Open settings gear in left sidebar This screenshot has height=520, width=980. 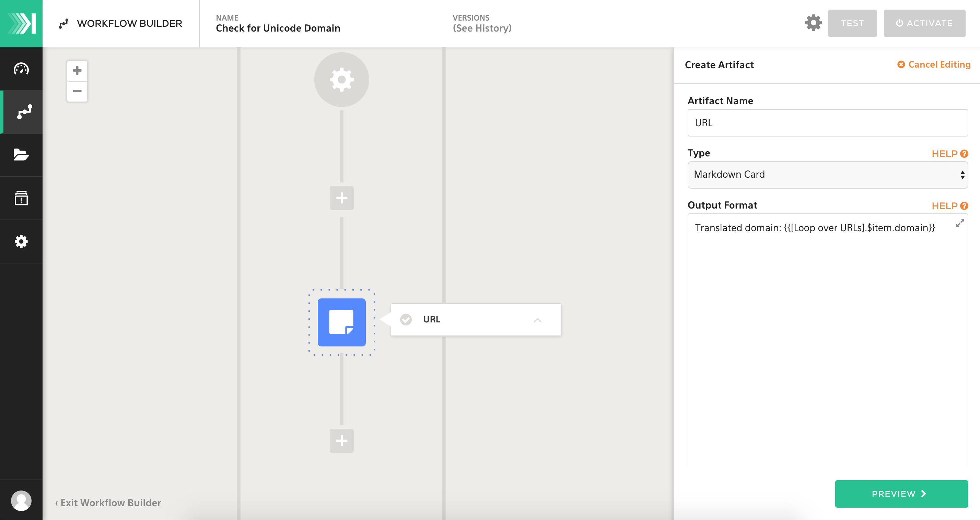21,241
